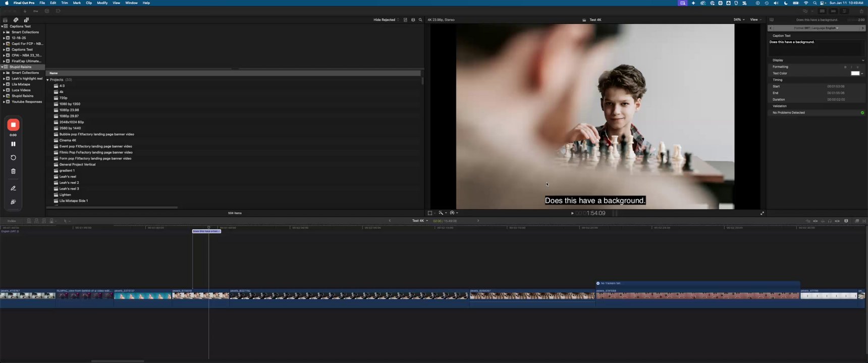Screen dimensions: 868x363
Task: Select the Lila Mixtape Side 1 project
Action: pyautogui.click(x=74, y=201)
